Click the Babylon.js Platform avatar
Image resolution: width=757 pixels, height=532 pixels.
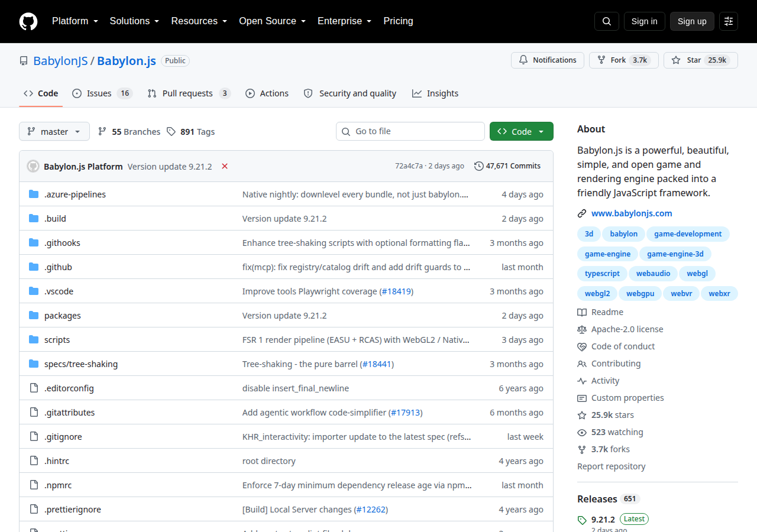pos(33,166)
